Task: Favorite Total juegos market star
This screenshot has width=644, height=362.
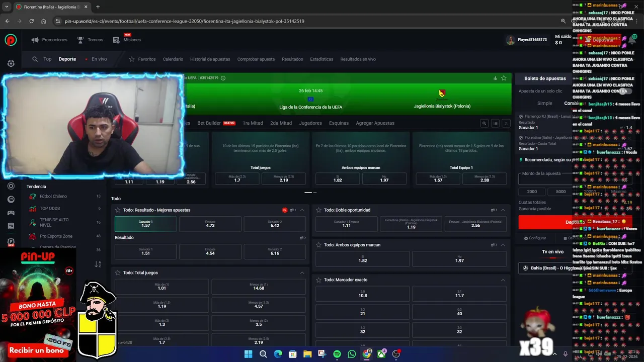Action: [x=118, y=273]
